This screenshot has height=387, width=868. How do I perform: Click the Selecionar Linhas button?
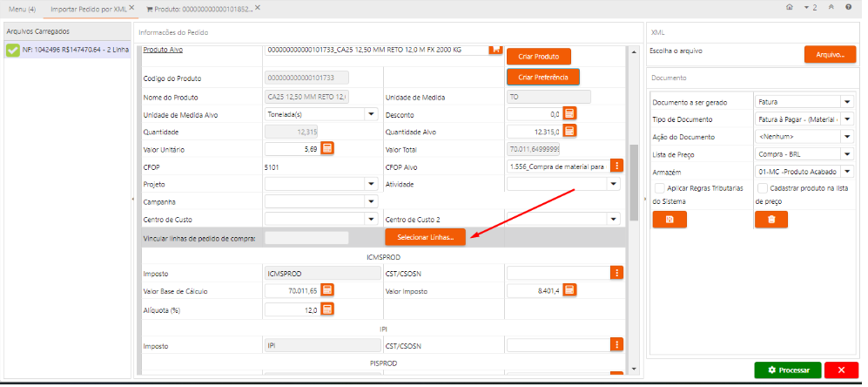coord(425,238)
